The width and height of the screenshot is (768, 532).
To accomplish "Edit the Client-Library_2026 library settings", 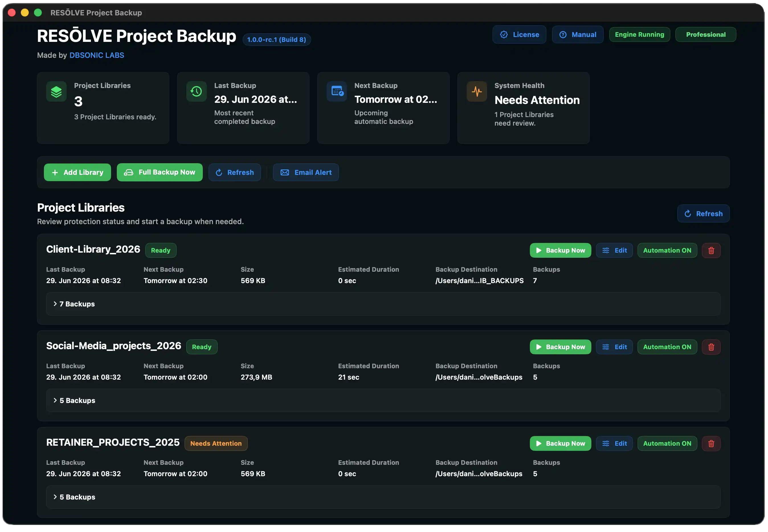I will 614,250.
